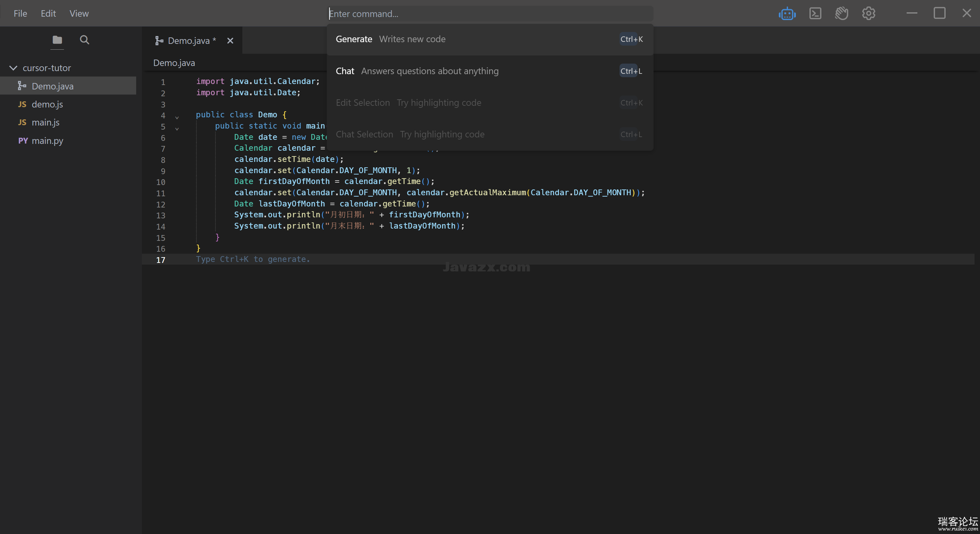Minimize the editor window
Image resolution: width=980 pixels, height=534 pixels.
click(912, 13)
